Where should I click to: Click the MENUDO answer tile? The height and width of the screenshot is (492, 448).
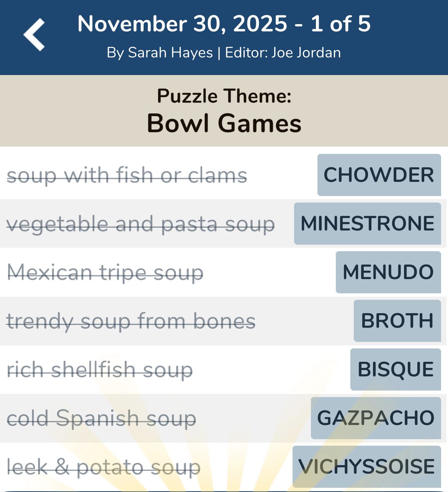388,272
